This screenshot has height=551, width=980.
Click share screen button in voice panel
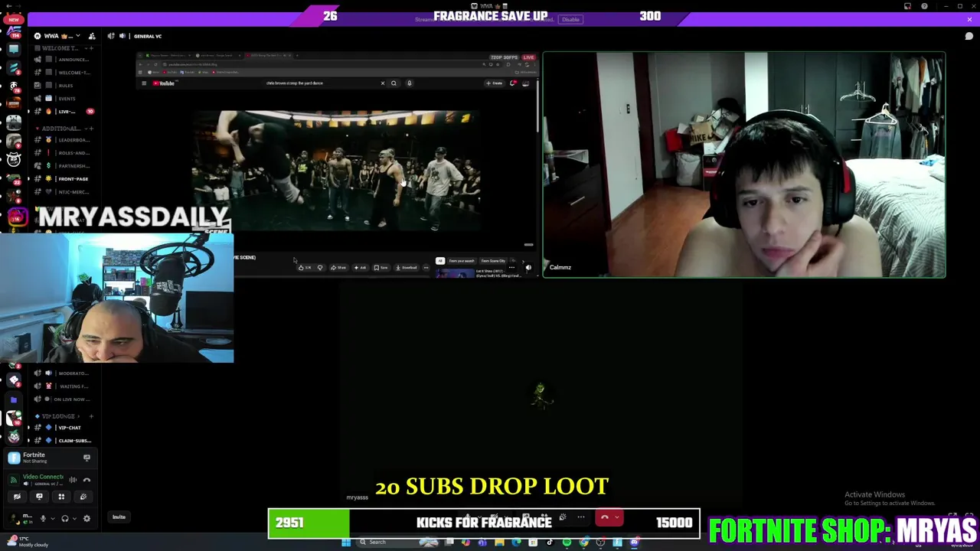39,497
